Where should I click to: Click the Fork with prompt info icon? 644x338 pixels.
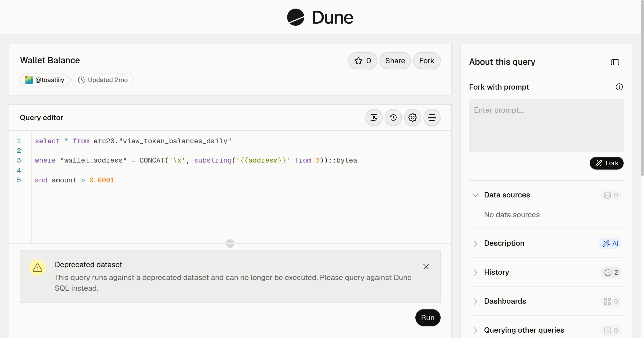619,87
